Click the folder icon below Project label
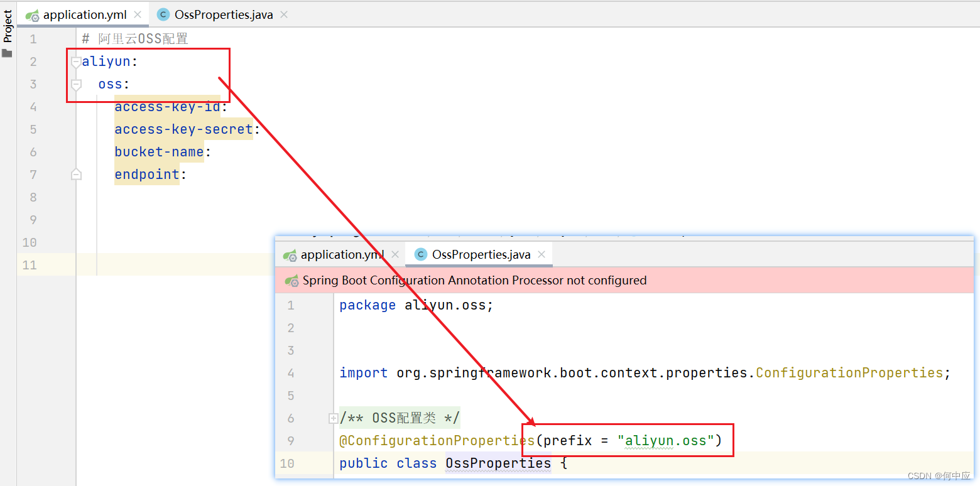 click(7, 53)
